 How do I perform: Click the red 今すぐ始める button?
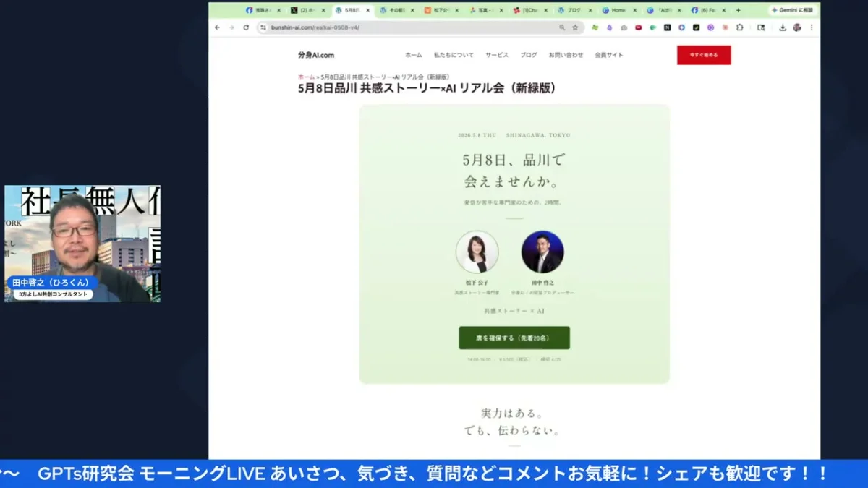pyautogui.click(x=703, y=54)
